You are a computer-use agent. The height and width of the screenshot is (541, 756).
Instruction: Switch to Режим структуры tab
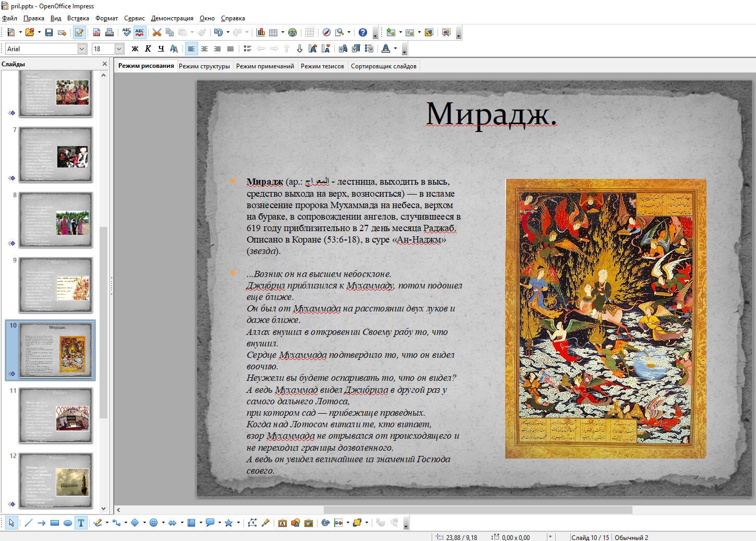(204, 66)
